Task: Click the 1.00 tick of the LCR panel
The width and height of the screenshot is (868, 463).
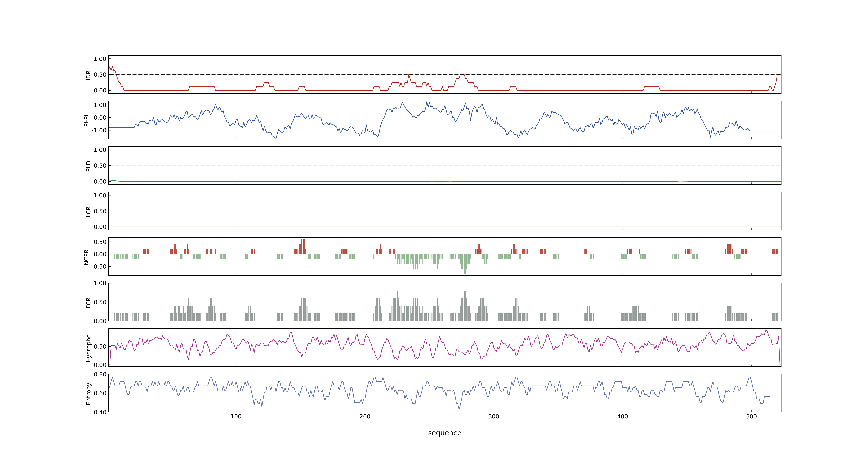Action: [100, 195]
